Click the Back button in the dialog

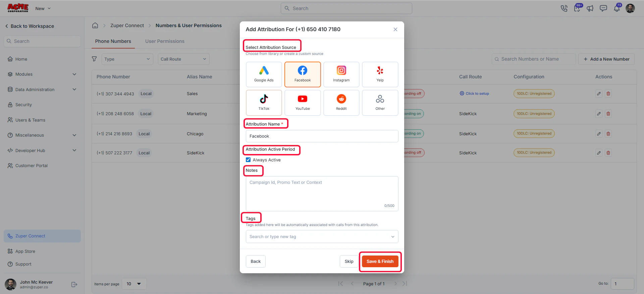[256, 262]
